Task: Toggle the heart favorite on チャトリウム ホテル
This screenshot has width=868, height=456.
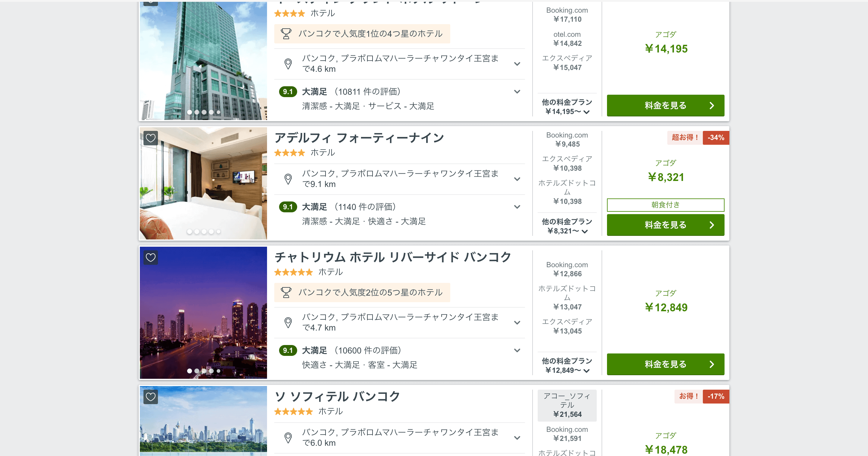Action: 151,258
